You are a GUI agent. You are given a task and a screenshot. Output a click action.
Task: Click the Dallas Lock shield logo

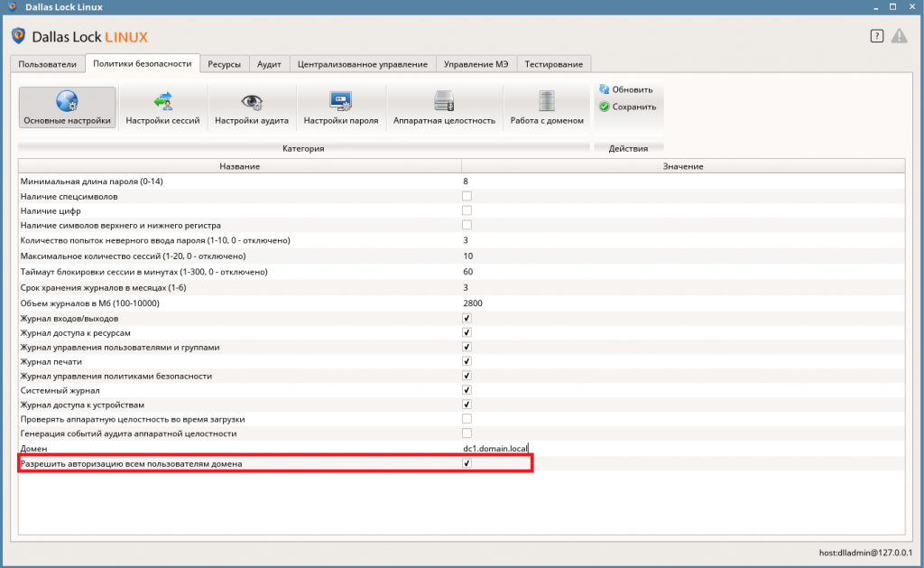(x=18, y=36)
